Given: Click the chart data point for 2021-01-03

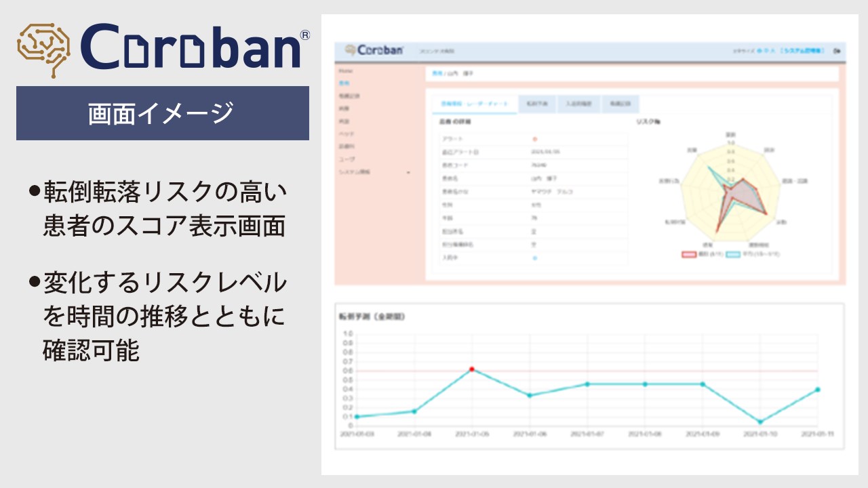Looking at the screenshot, I should point(357,417).
